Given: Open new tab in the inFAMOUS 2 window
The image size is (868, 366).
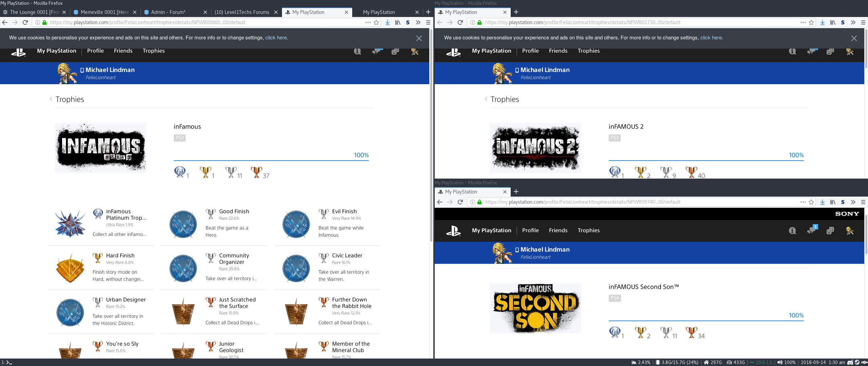Looking at the screenshot, I should pyautogui.click(x=516, y=12).
